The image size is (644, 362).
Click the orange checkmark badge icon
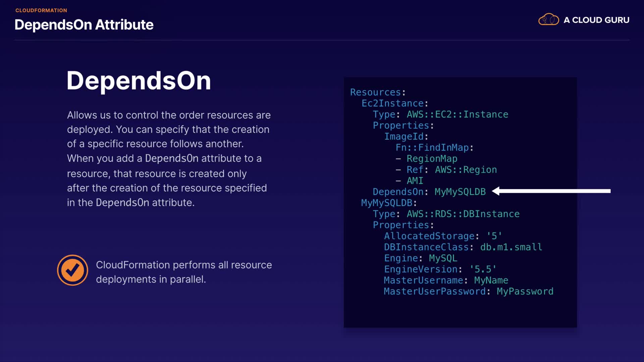[72, 270]
